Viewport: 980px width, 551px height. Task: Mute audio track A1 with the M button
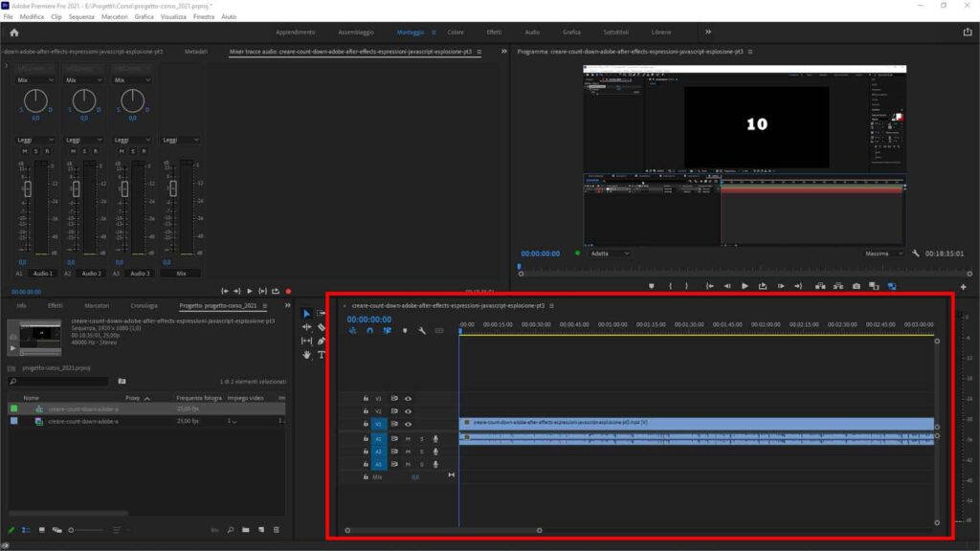[408, 438]
